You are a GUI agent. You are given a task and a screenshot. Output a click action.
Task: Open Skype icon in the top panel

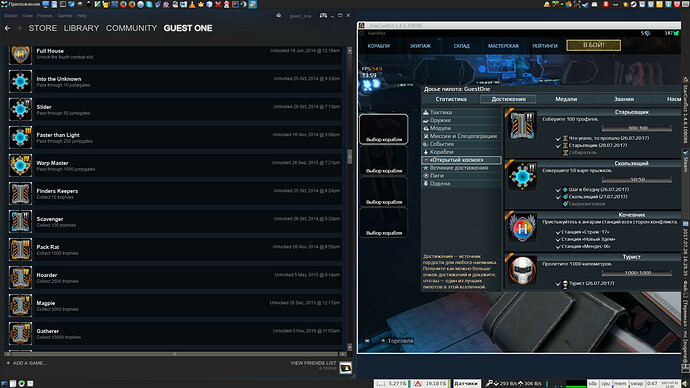[149, 4]
